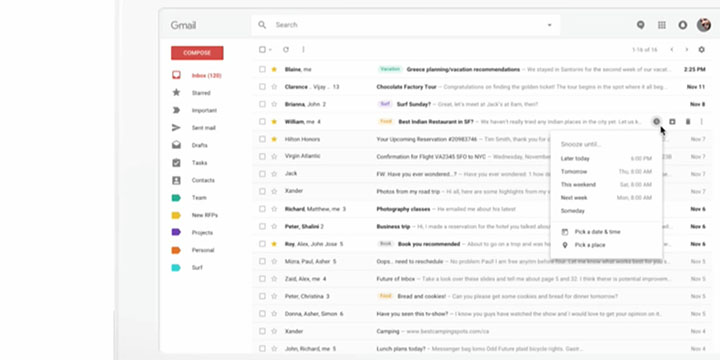Select checkbox for Blaine email
This screenshot has width=720, height=360.
point(262,69)
